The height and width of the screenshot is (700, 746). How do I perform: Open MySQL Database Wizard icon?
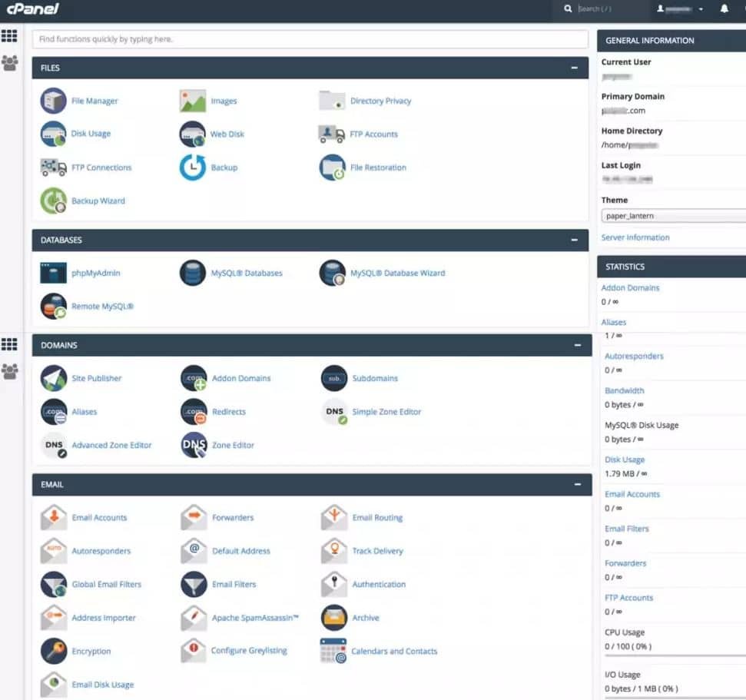click(332, 273)
